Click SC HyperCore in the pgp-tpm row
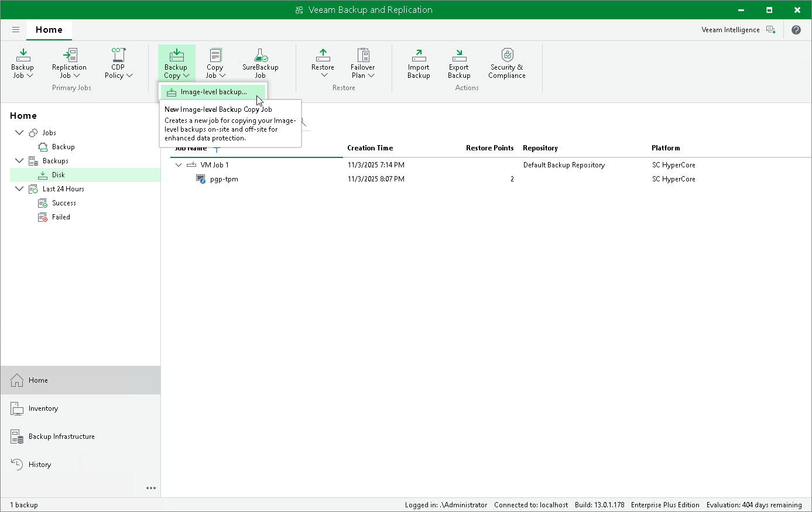 [x=674, y=179]
